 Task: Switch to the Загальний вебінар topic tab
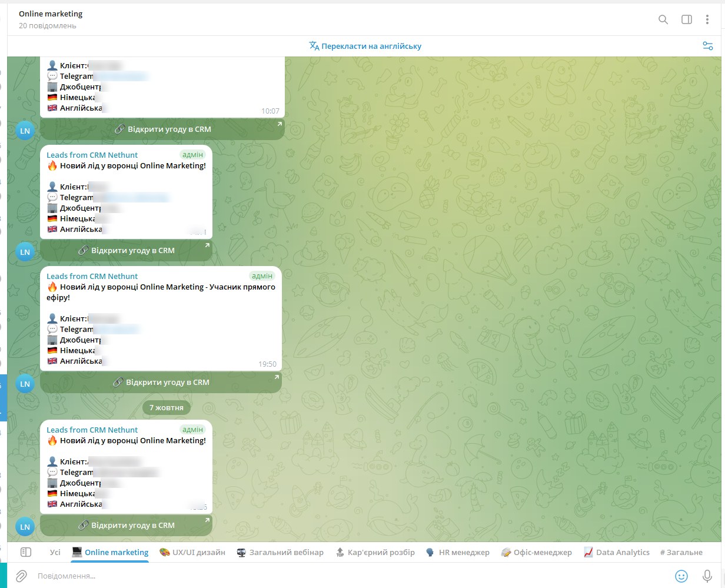tap(280, 552)
